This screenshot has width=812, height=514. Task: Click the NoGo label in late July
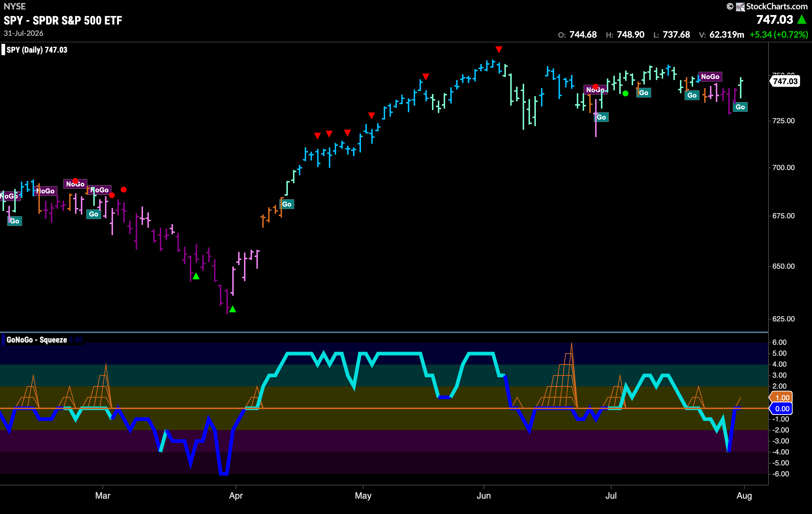click(x=710, y=76)
